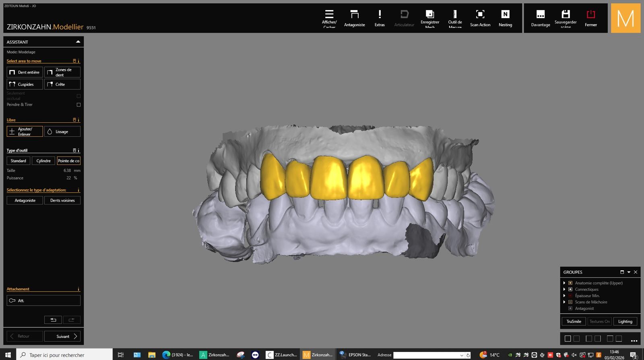Toggle Connectiques visibility box
The image size is (644, 360).
click(570, 290)
